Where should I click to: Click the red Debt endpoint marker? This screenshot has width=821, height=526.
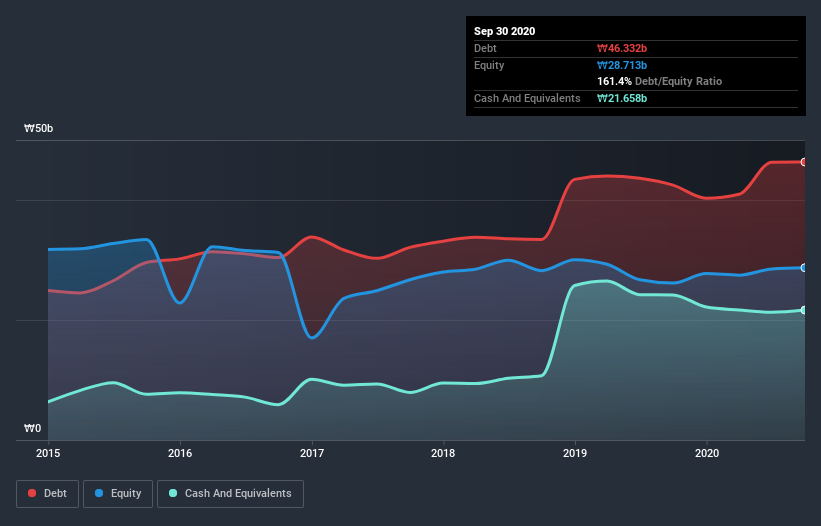pos(804,162)
